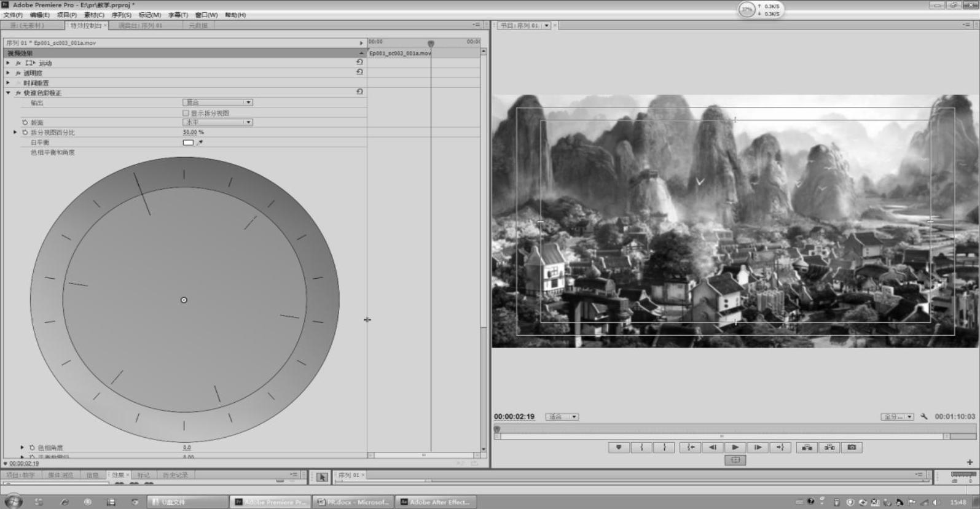Click the 00:00:02:19 timecode in program monitor
Image resolution: width=980 pixels, height=509 pixels.
click(514, 416)
